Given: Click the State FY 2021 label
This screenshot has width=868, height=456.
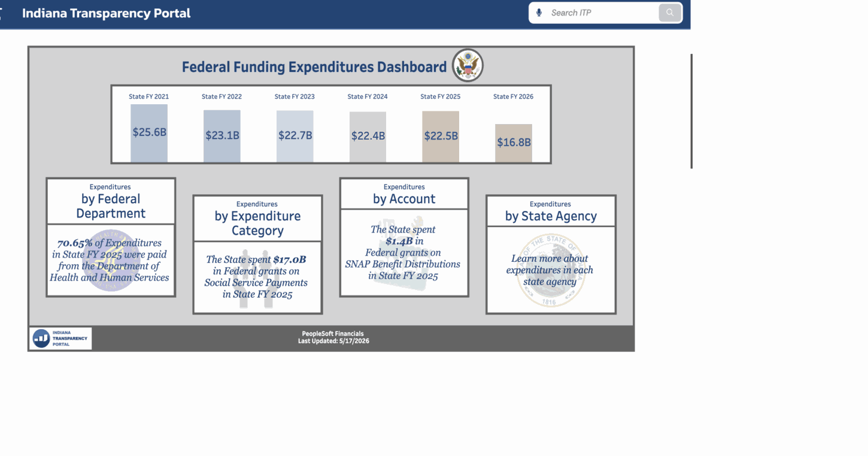Looking at the screenshot, I should tap(149, 96).
